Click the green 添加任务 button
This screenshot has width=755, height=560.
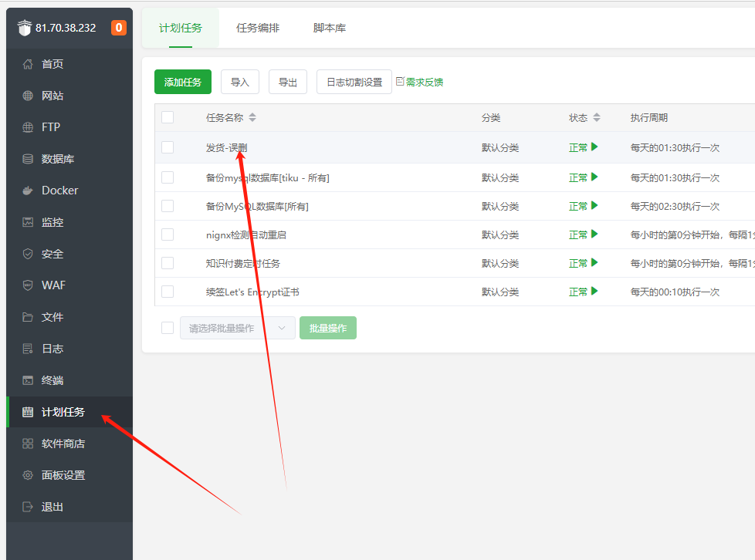(x=183, y=82)
